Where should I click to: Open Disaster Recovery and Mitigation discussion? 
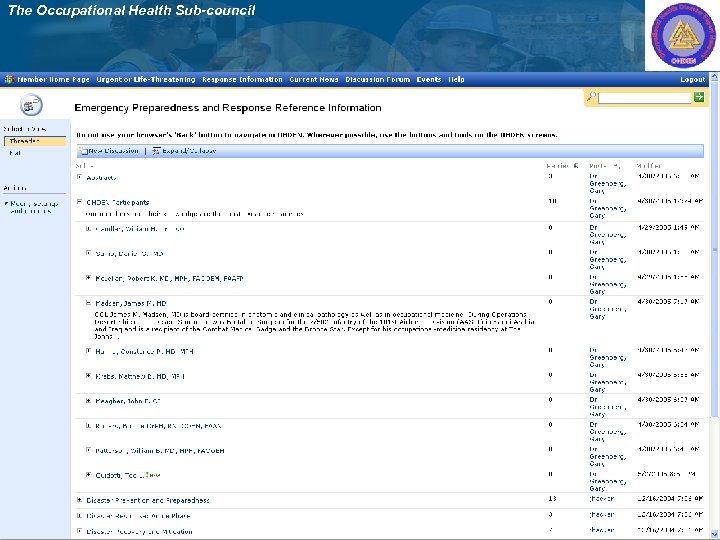139,531
